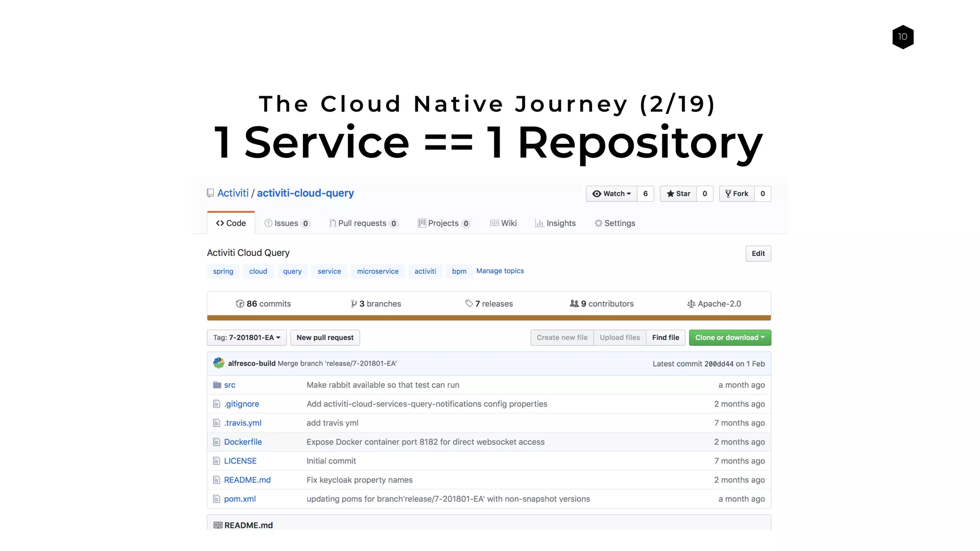This screenshot has width=980, height=551.
Task: Click the releases tag icon
Action: 469,304
